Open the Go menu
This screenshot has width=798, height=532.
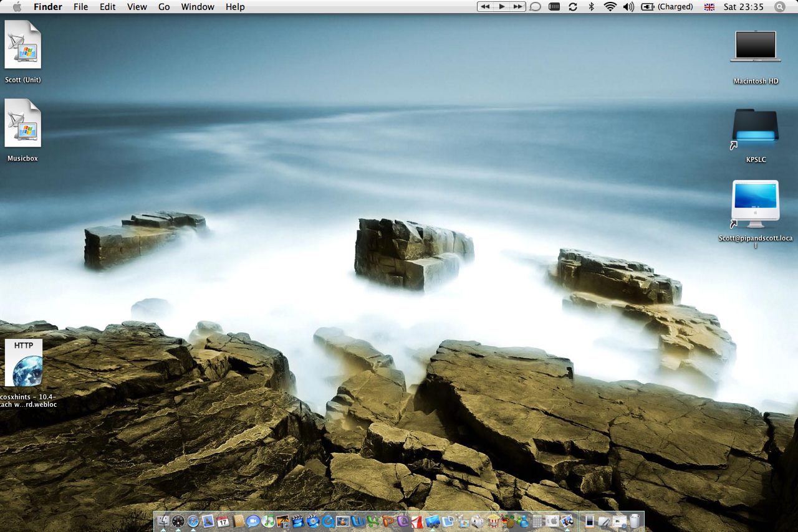point(164,7)
